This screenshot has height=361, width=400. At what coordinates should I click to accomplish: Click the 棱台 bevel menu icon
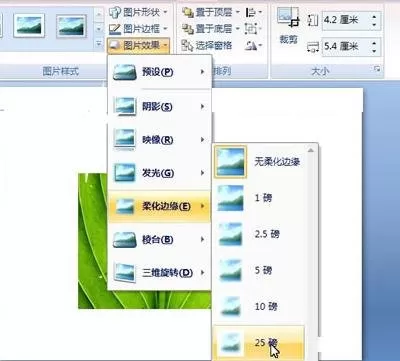125,240
